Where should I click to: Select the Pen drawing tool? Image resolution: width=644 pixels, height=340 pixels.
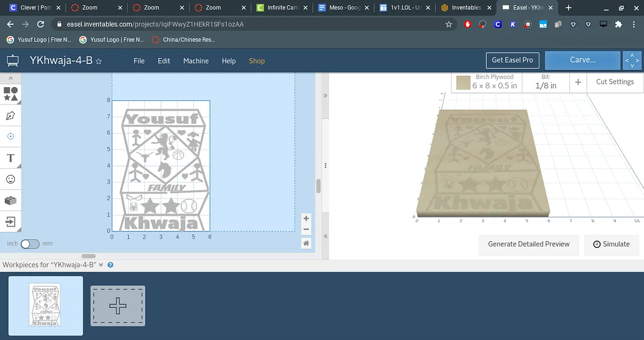pyautogui.click(x=11, y=115)
